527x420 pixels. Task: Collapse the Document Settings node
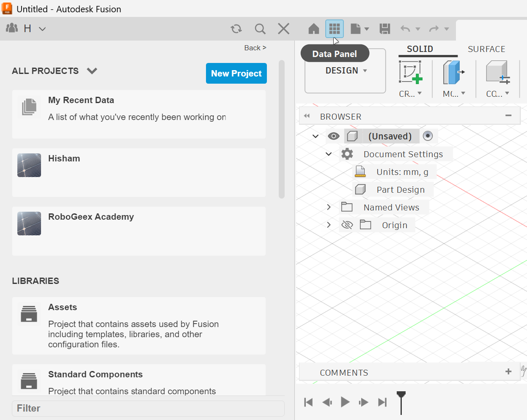coord(329,154)
